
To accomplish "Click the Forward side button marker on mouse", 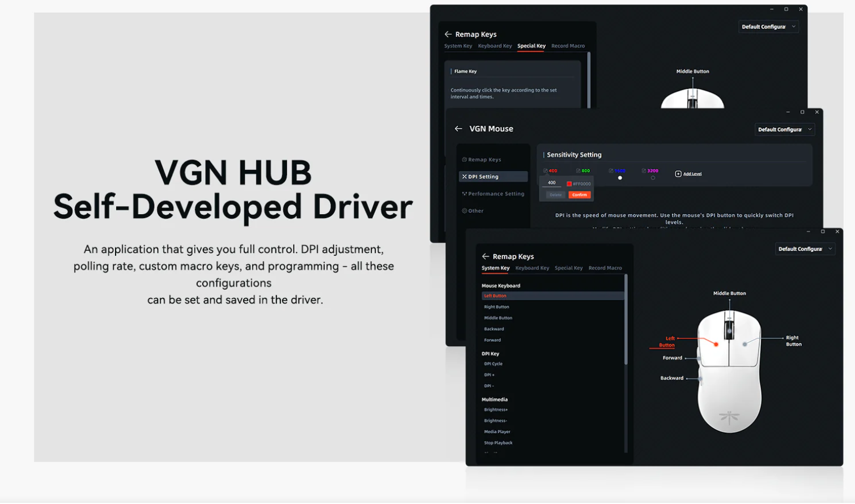I will pyautogui.click(x=699, y=358).
